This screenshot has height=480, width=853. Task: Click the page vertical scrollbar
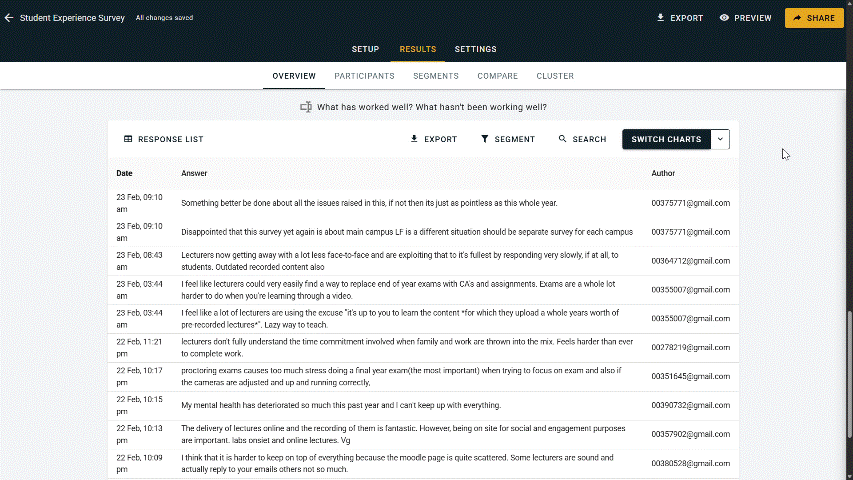pos(848,370)
